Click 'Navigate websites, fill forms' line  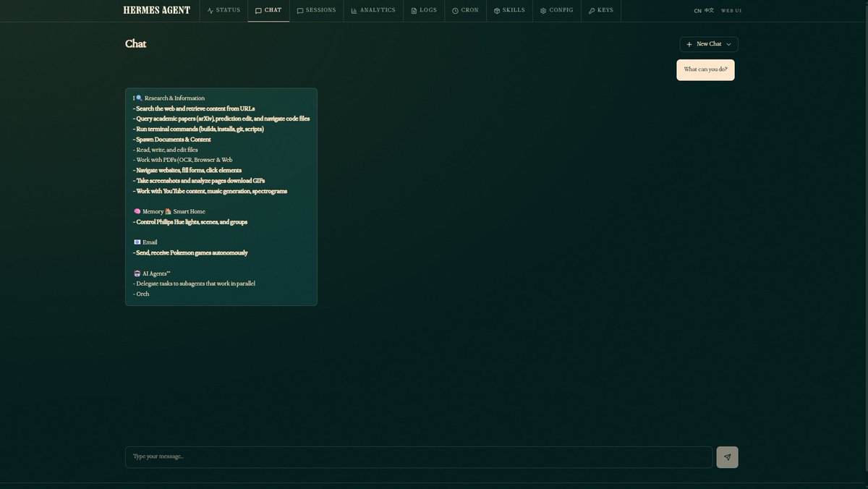[x=187, y=170]
